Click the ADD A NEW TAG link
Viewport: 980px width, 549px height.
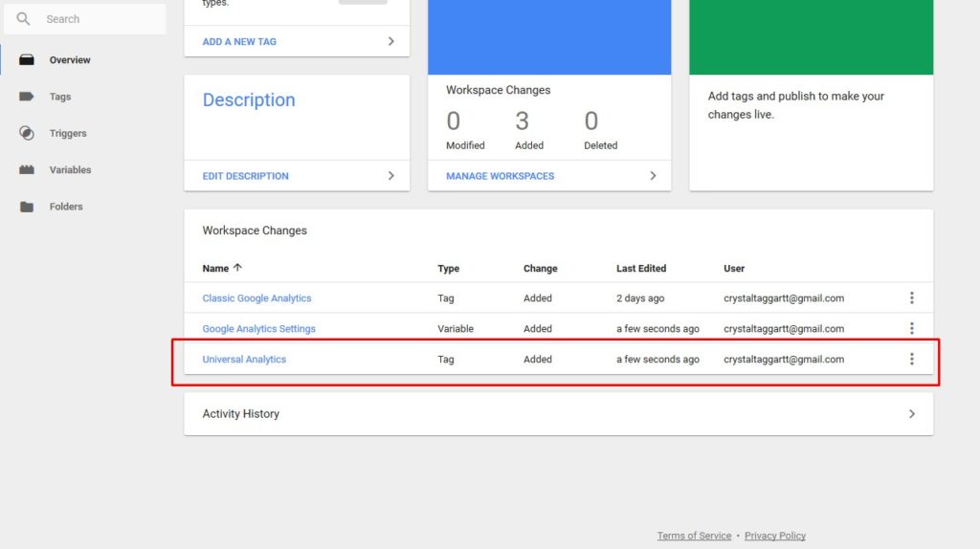point(239,42)
